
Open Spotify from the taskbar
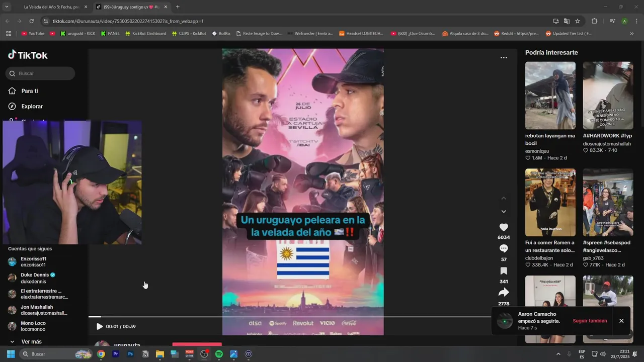coord(219,354)
